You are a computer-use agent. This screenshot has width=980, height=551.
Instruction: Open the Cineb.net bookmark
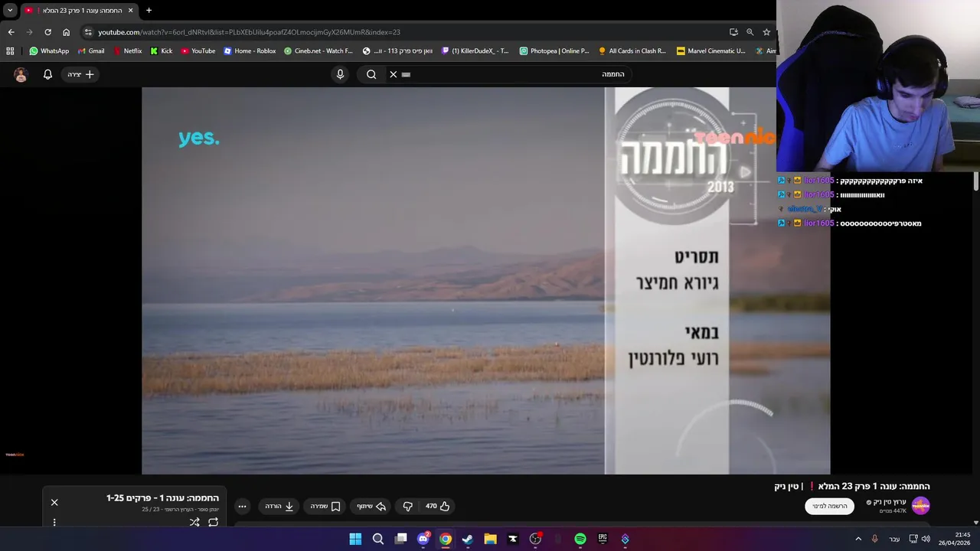click(x=318, y=51)
